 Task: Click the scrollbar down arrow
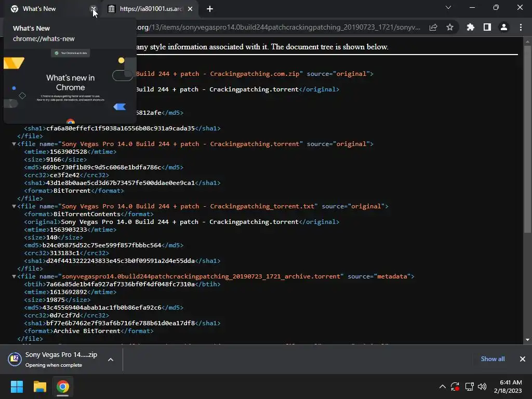[x=527, y=340]
